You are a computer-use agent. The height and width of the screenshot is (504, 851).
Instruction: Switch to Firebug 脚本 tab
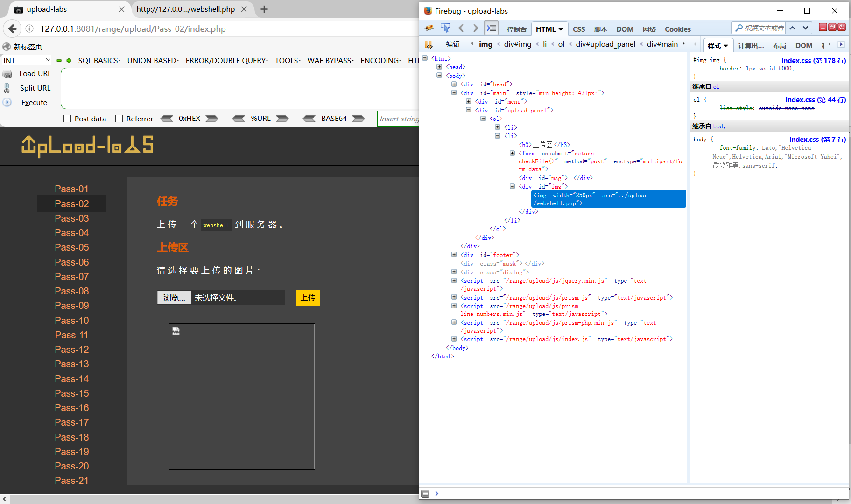(x=600, y=29)
